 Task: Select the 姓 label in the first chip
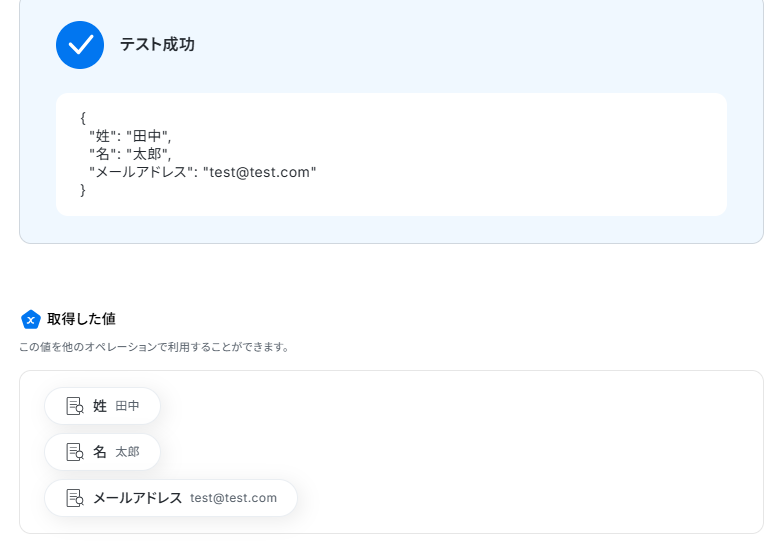pyautogui.click(x=100, y=406)
